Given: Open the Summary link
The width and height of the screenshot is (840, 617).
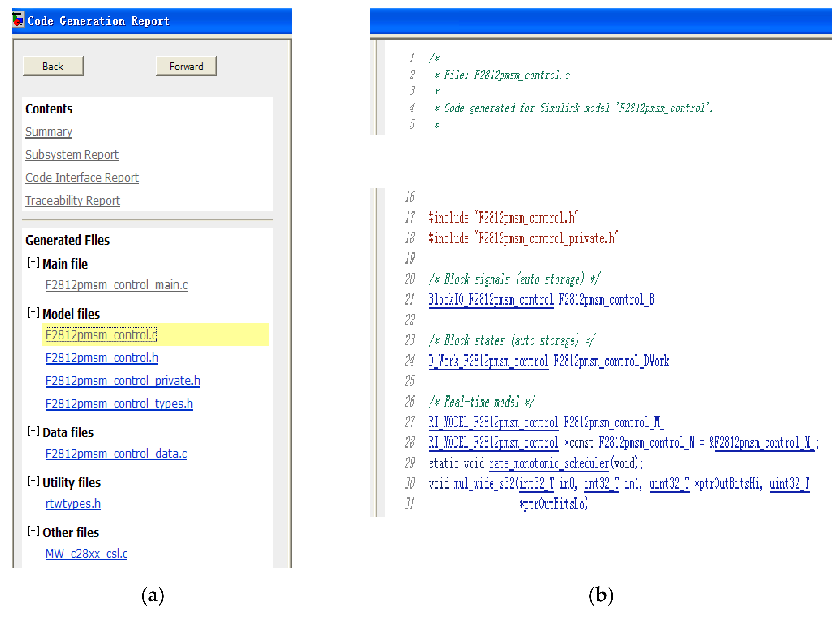Looking at the screenshot, I should tap(49, 132).
